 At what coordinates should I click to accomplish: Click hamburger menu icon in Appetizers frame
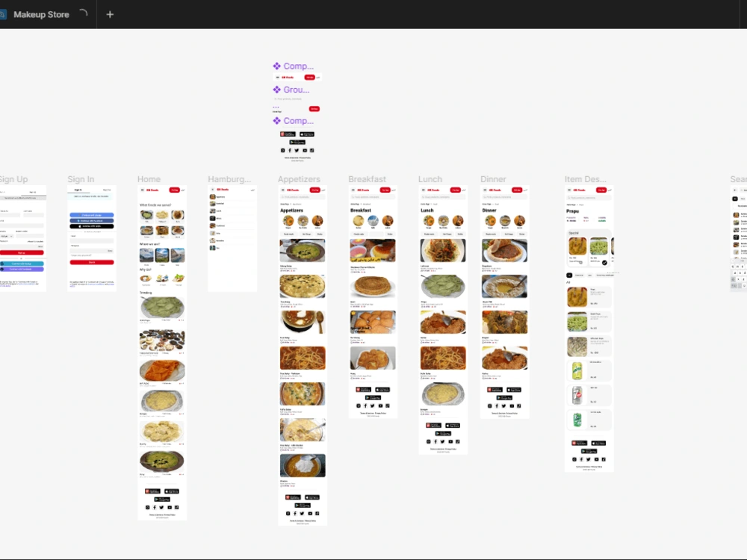click(282, 190)
